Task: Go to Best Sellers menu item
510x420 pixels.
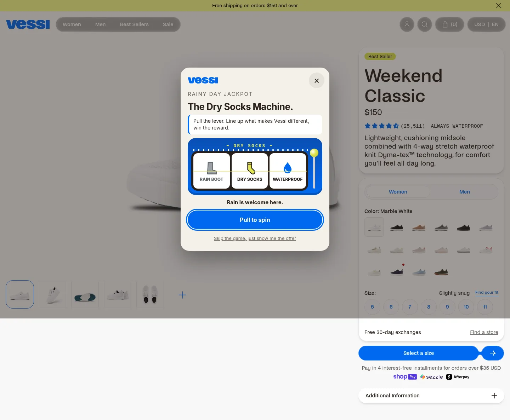Action: tap(134, 24)
